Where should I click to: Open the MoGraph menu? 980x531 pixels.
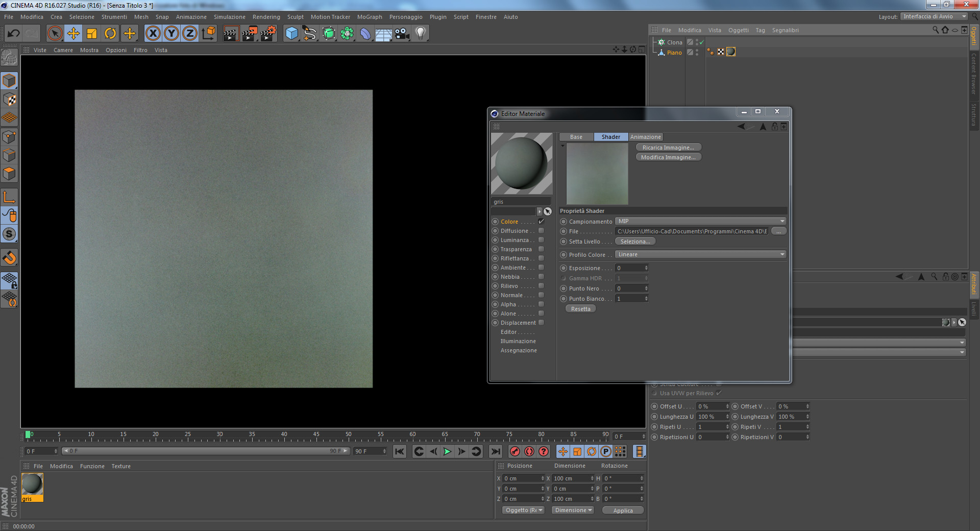pyautogui.click(x=370, y=17)
